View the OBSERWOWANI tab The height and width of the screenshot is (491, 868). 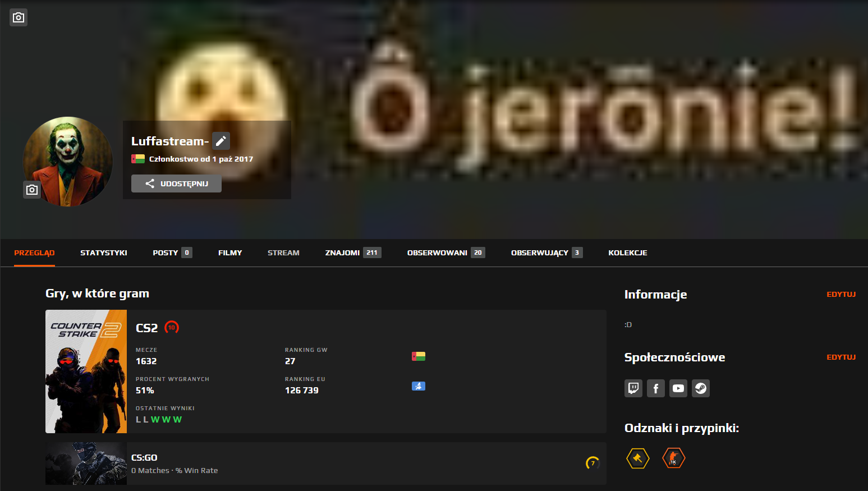[446, 253]
